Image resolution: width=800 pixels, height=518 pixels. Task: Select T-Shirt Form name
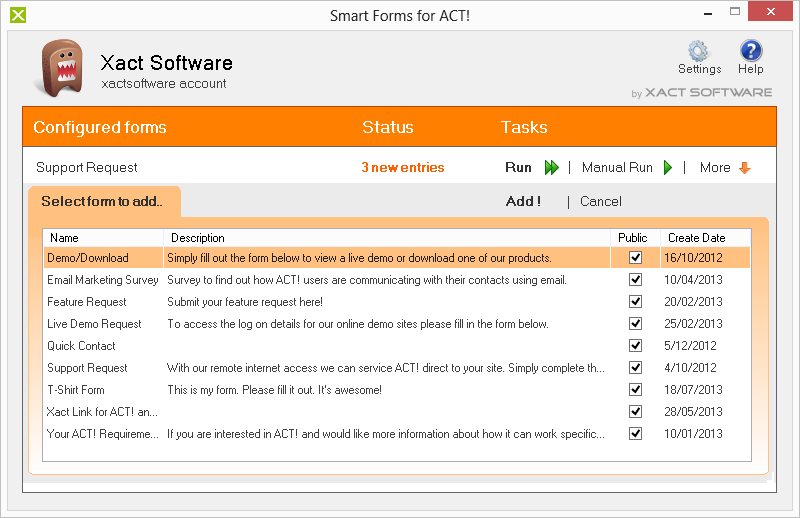point(76,389)
